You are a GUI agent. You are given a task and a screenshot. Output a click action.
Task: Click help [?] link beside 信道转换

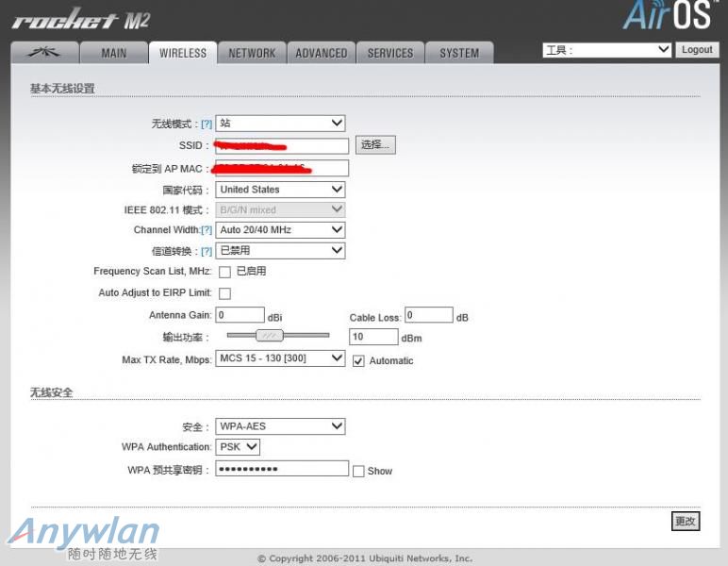tap(207, 251)
